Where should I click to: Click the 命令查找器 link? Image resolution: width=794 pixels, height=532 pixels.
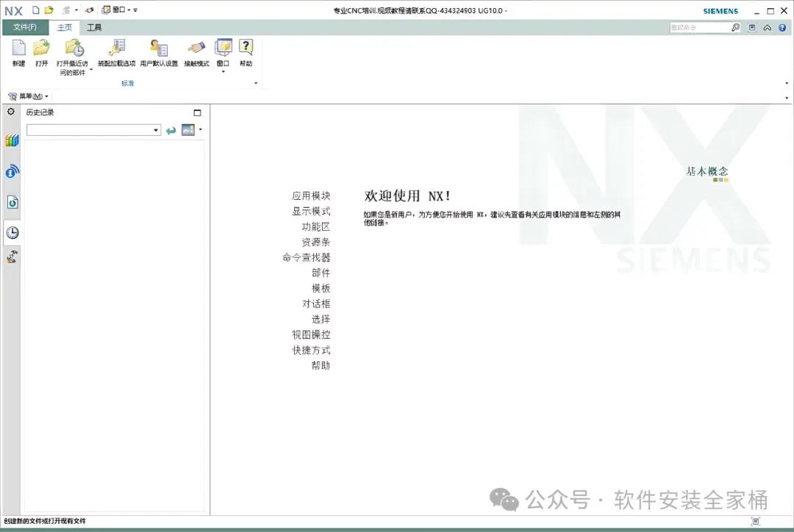307,258
